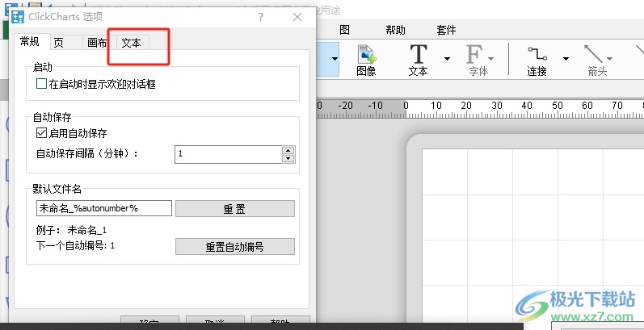Image resolution: width=644 pixels, height=330 pixels.
Task: Click the dialog help question mark
Action: (x=261, y=17)
